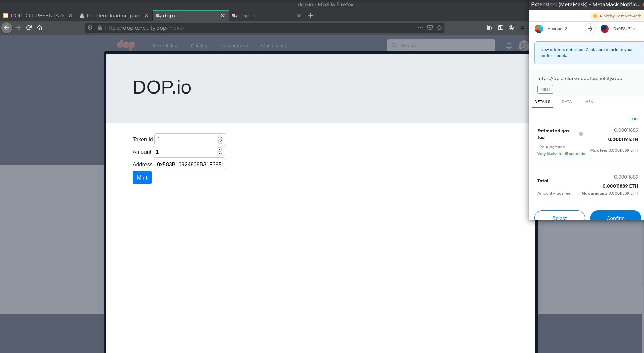644x353 pixels.
Task: Click the blue Mint button
Action: pyautogui.click(x=142, y=178)
